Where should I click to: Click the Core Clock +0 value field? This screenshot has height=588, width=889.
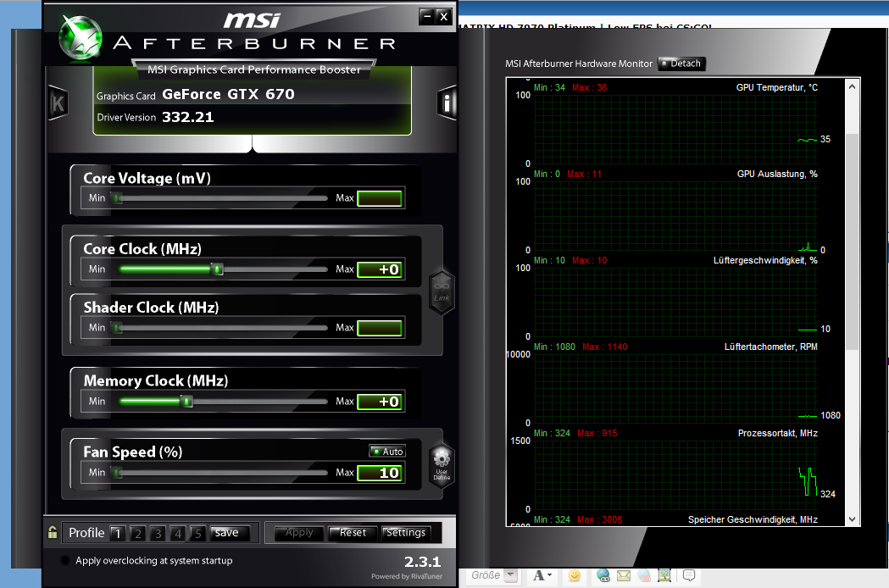pos(380,269)
